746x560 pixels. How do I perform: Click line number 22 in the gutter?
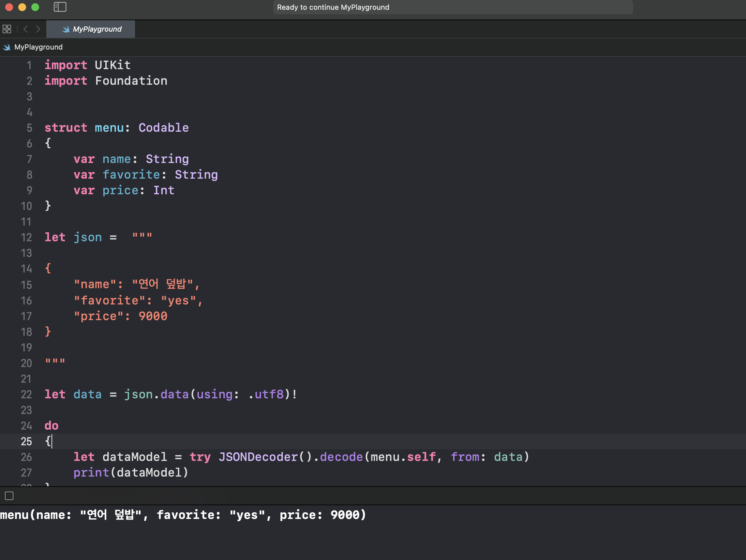coord(26,394)
